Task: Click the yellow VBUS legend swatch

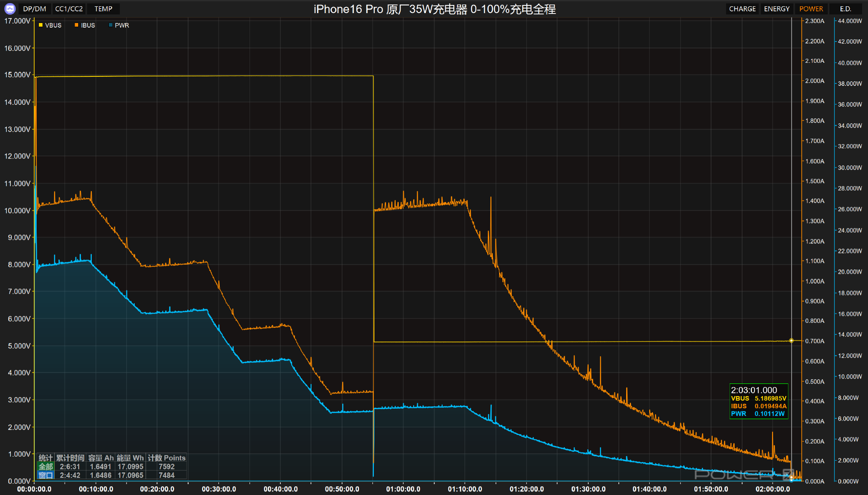Action: 41,25
